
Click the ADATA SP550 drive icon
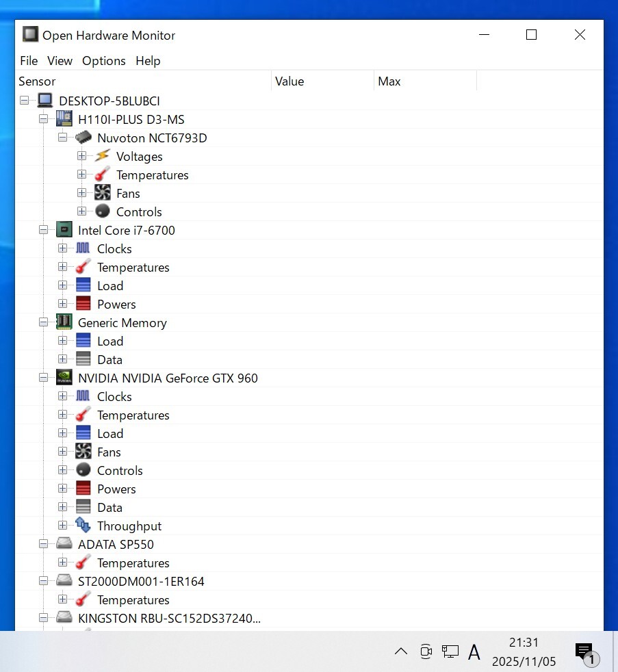(64, 545)
